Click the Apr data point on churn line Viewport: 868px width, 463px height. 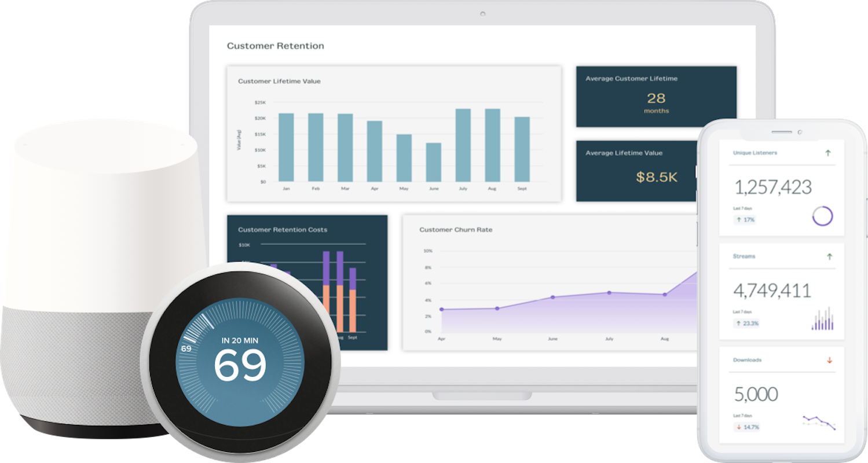(x=442, y=310)
